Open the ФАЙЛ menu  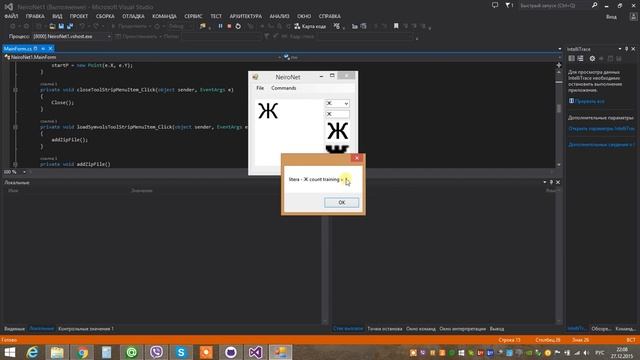coord(11,16)
